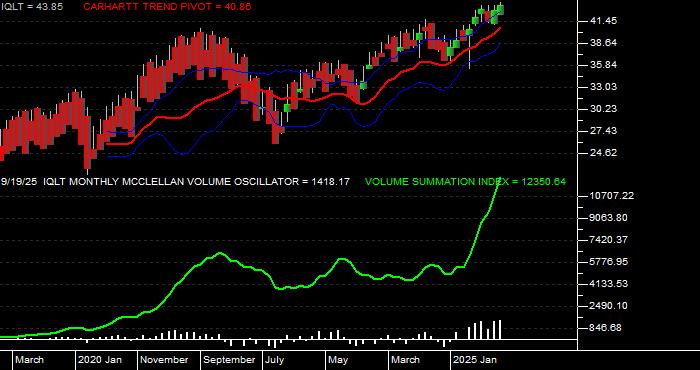
Task: Click the 846.68 oscillator axis value
Action: pyautogui.click(x=606, y=328)
